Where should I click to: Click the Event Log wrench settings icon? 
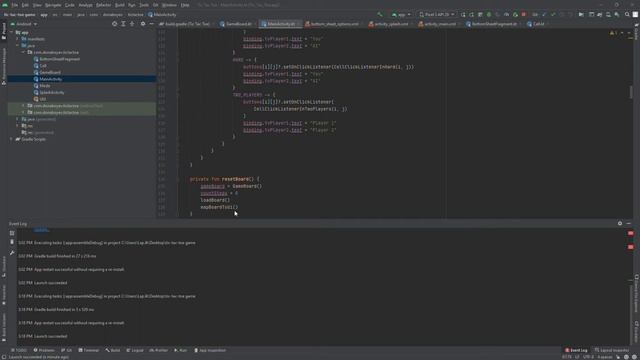pos(12,253)
